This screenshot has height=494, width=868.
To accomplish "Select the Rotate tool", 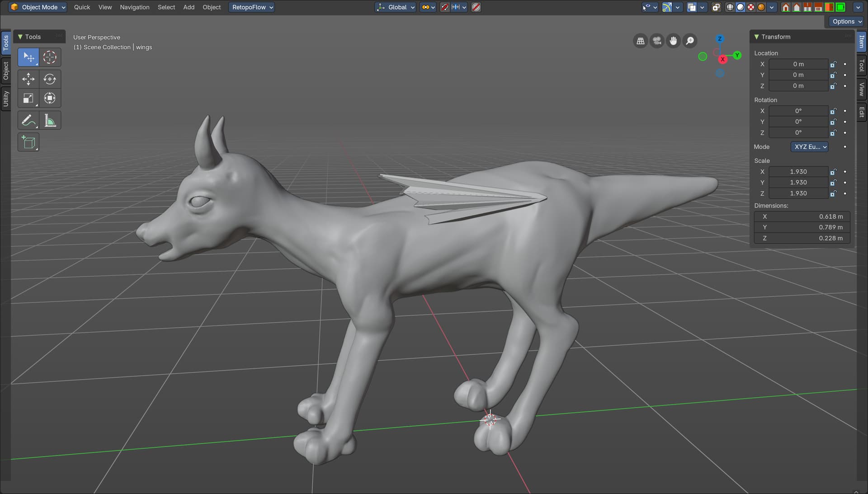I will [x=50, y=79].
